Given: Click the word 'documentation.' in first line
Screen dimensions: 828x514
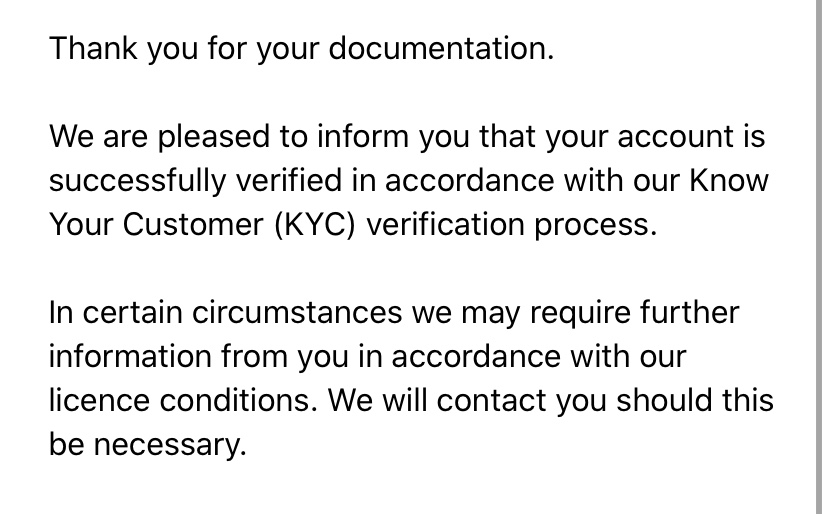Looking at the screenshot, I should tap(441, 49).
